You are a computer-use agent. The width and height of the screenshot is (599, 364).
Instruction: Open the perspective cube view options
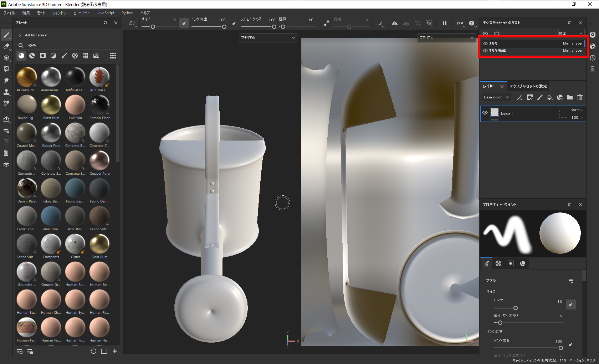click(472, 23)
